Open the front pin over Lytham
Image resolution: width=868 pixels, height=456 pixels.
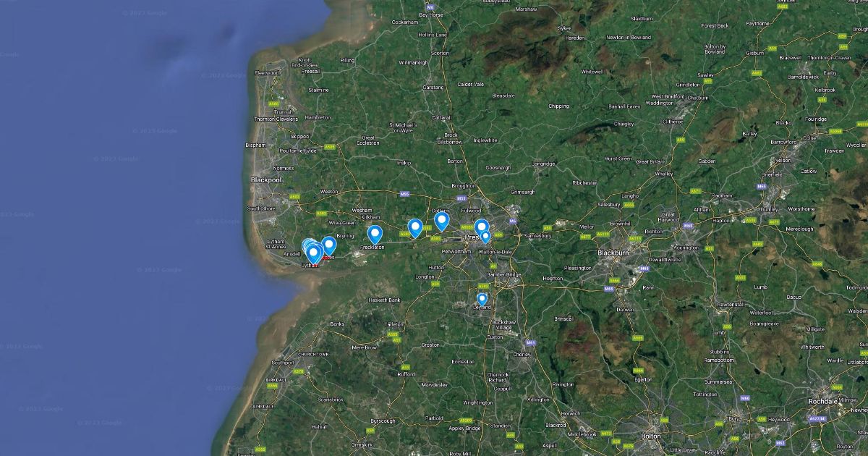pos(313,253)
